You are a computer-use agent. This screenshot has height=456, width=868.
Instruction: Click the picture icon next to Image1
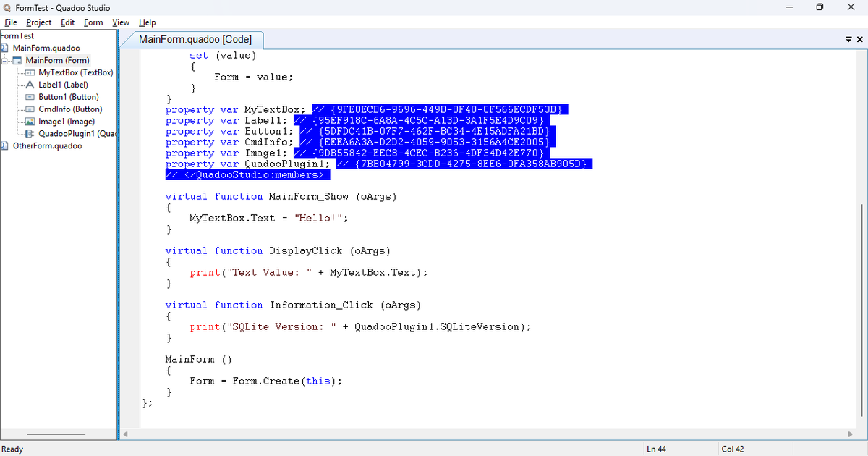[30, 122]
